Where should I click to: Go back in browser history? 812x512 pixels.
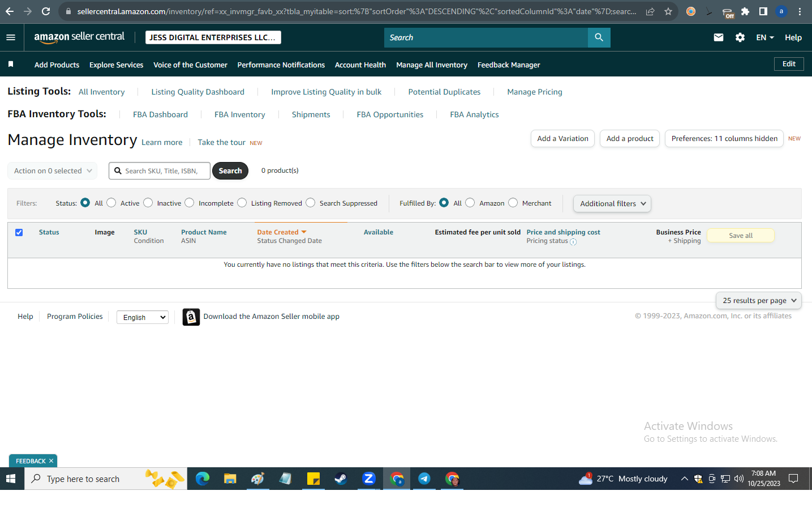(x=10, y=11)
